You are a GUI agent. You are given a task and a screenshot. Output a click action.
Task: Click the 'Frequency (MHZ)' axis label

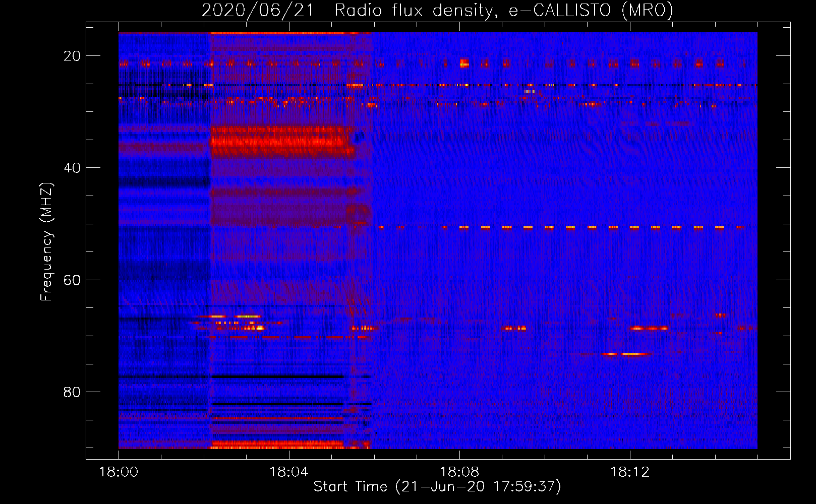tap(46, 241)
